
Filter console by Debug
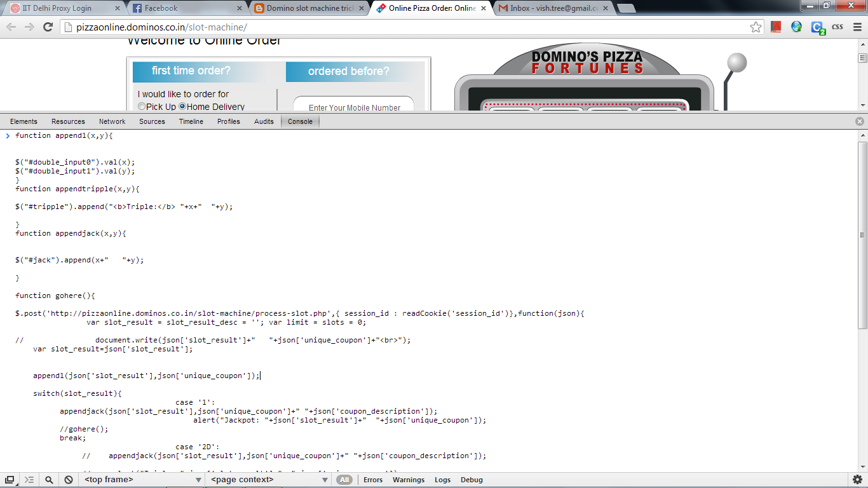click(471, 480)
